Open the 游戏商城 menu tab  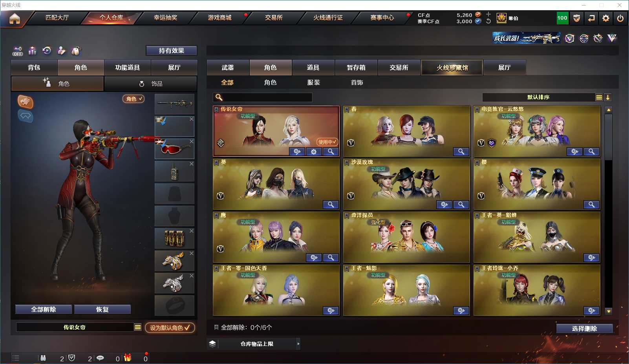[220, 18]
